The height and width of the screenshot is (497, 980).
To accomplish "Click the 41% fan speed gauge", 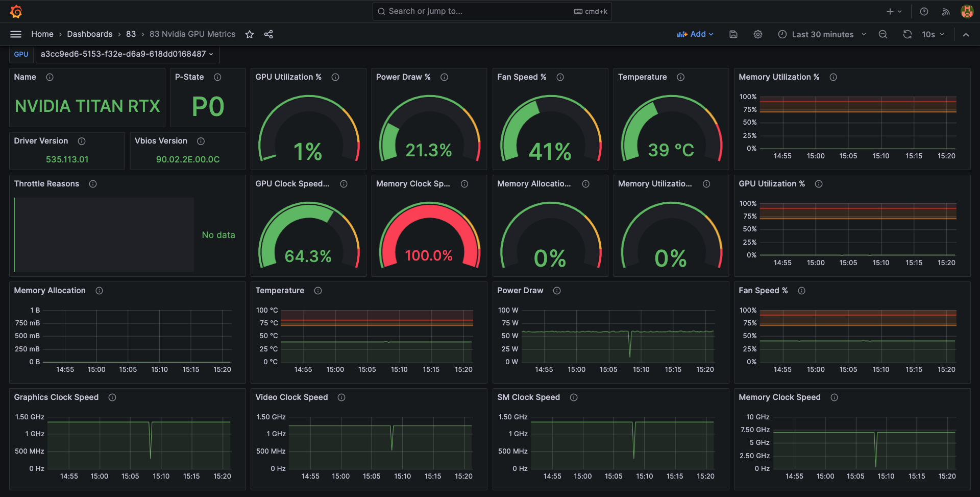I will (x=550, y=129).
